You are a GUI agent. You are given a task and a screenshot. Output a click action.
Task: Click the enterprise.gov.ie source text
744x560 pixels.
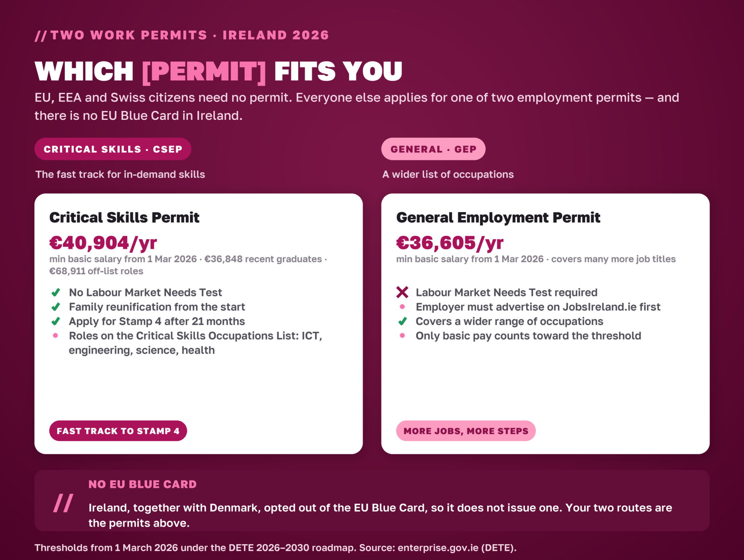438,548
